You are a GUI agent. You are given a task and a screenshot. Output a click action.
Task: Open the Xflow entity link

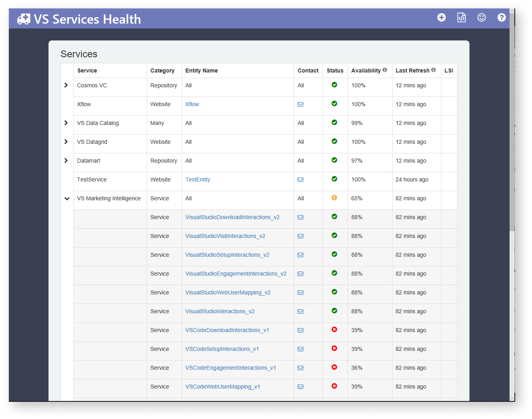click(192, 104)
